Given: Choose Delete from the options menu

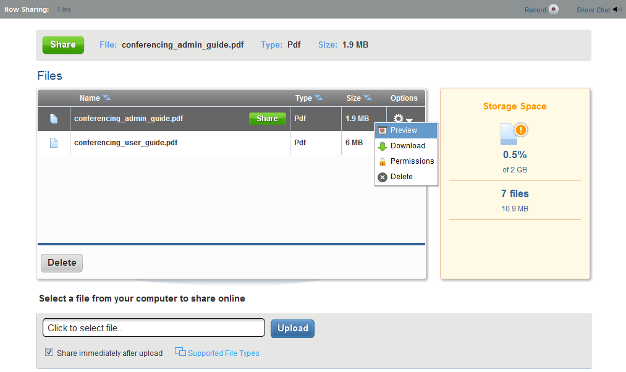Looking at the screenshot, I should point(406,176).
